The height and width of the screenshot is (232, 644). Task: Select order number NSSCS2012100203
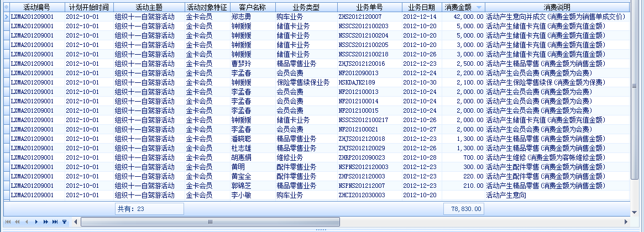pos(370,27)
